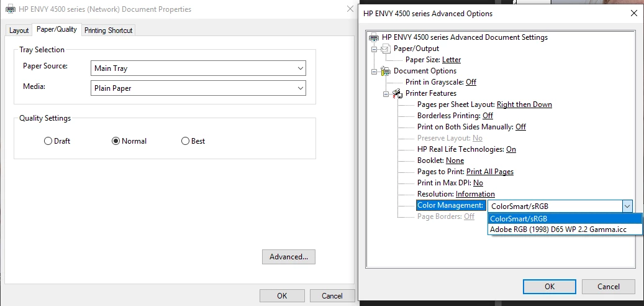Close the Document Properties dialog
Screen dimensions: 644x306
point(350,9)
